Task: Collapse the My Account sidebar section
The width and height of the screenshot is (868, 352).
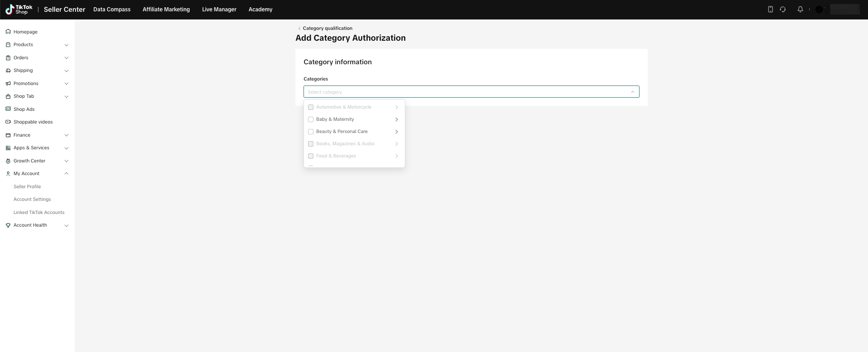Action: pos(66,174)
